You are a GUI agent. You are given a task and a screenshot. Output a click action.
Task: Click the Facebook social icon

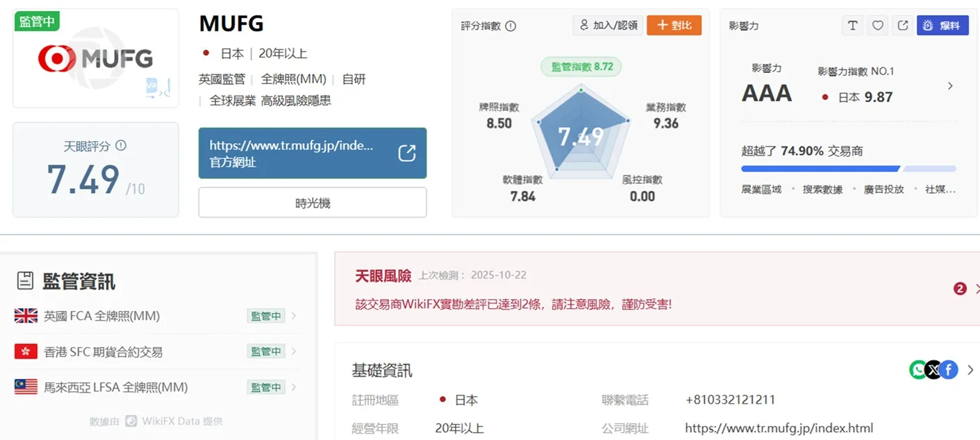click(949, 370)
